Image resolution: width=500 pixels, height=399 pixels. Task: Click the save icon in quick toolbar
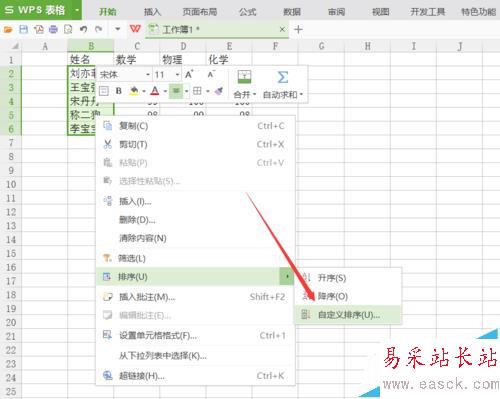click(23, 29)
